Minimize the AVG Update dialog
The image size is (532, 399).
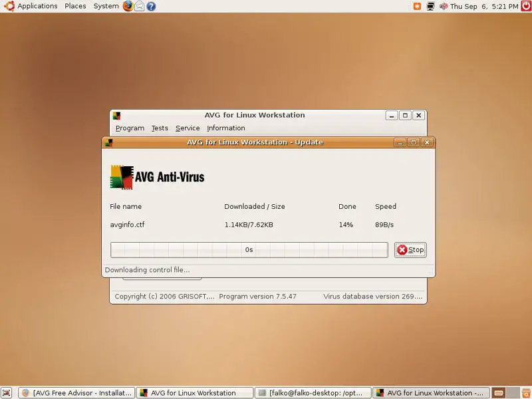pyautogui.click(x=400, y=142)
